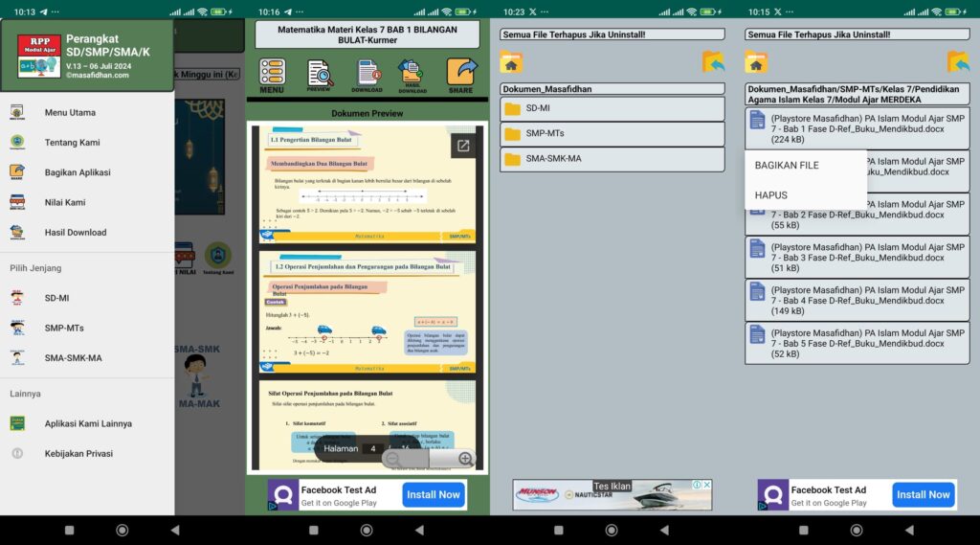Tap the Facebook Test Ad logo below preview
980x545 pixels.
[x=283, y=495]
